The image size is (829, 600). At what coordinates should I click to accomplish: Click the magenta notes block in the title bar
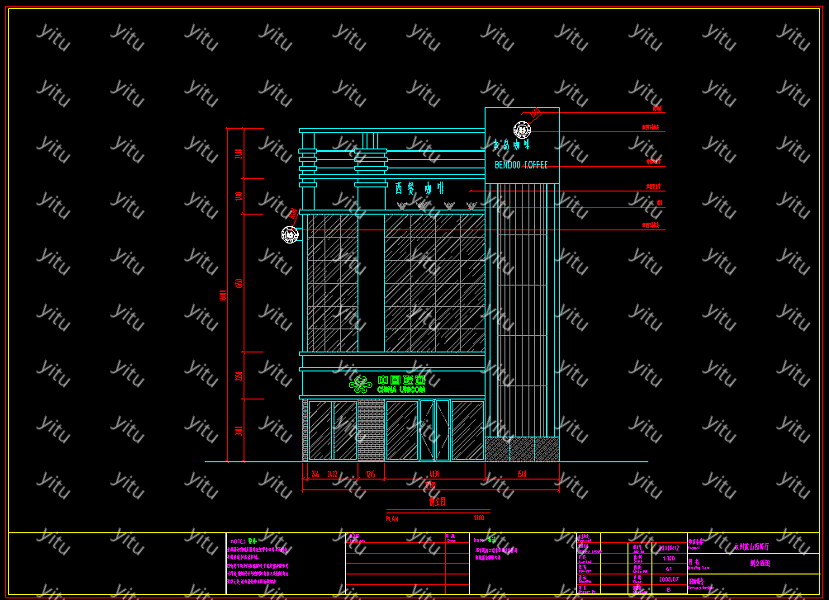259,565
